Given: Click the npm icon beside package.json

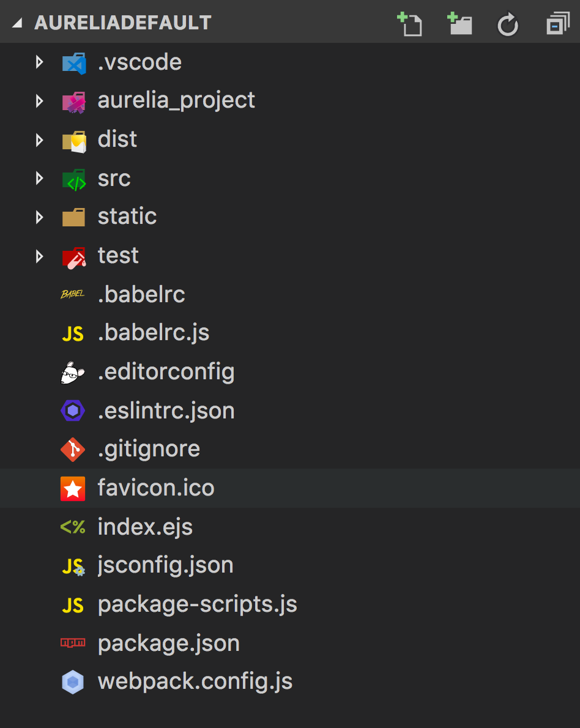Looking at the screenshot, I should click(73, 643).
